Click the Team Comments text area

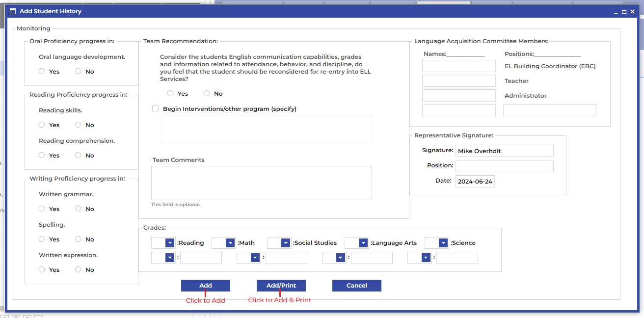point(261,183)
